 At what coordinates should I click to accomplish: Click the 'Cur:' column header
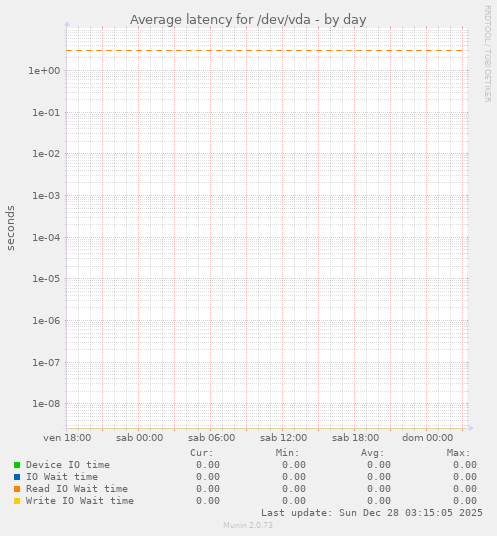202,453
